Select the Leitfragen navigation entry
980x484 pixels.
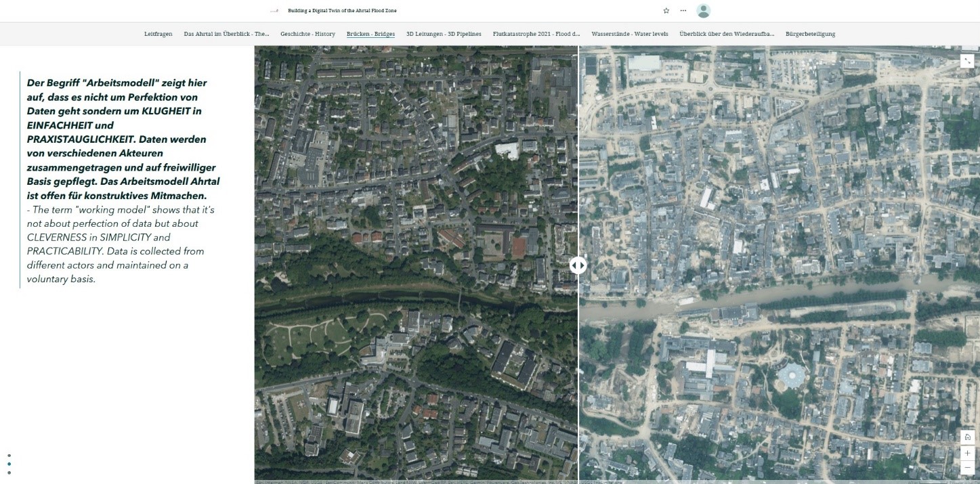(x=158, y=33)
